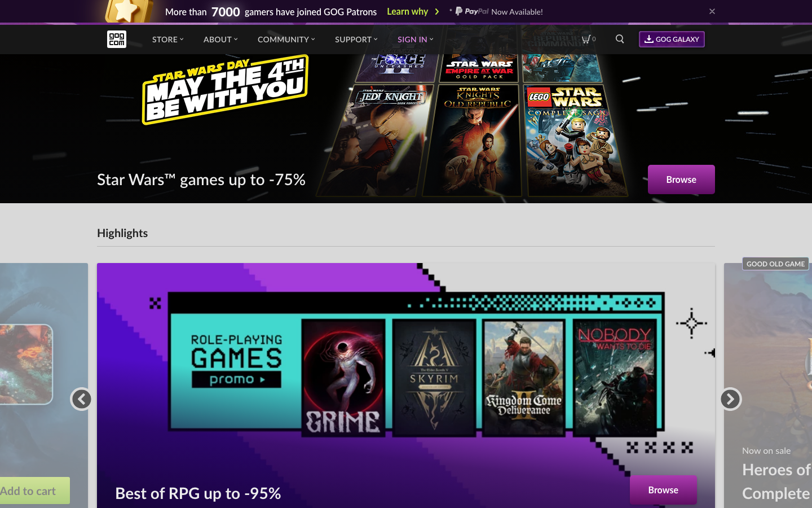Expand the Community menu

pyautogui.click(x=286, y=40)
